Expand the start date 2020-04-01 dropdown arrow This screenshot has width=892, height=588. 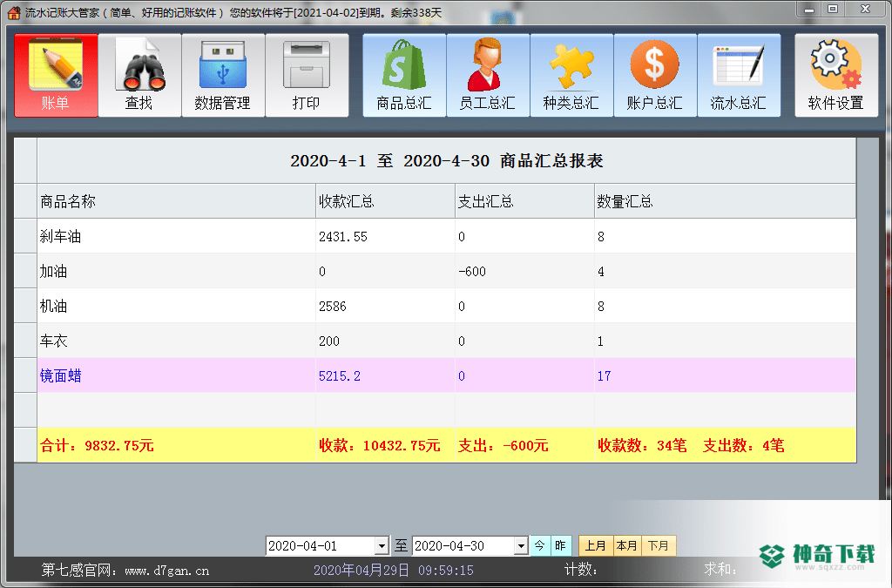tap(382, 546)
